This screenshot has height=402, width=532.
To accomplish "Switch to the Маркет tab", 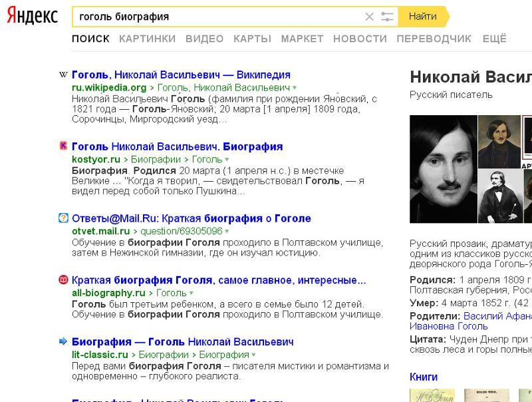I will 303,39.
